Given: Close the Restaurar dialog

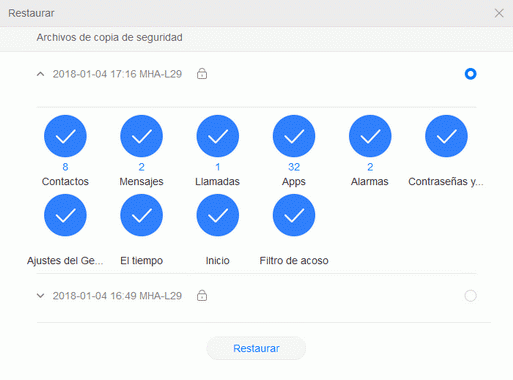Looking at the screenshot, I should coord(499,13).
